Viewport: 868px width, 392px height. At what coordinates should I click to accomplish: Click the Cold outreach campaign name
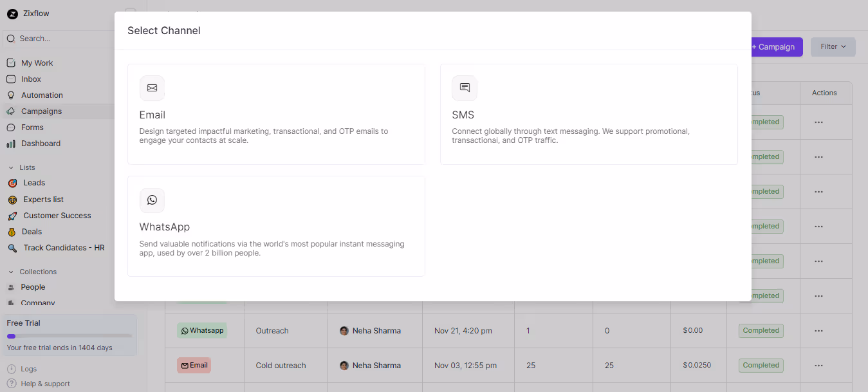(x=281, y=366)
